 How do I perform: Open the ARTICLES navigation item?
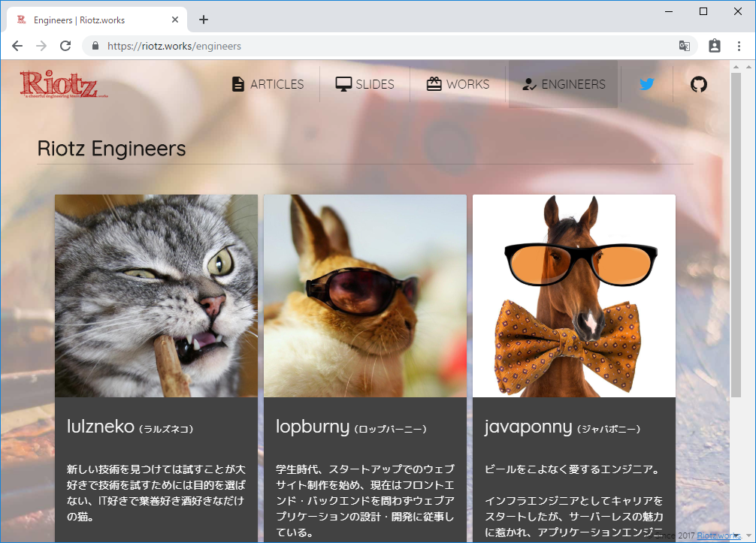[x=268, y=84]
